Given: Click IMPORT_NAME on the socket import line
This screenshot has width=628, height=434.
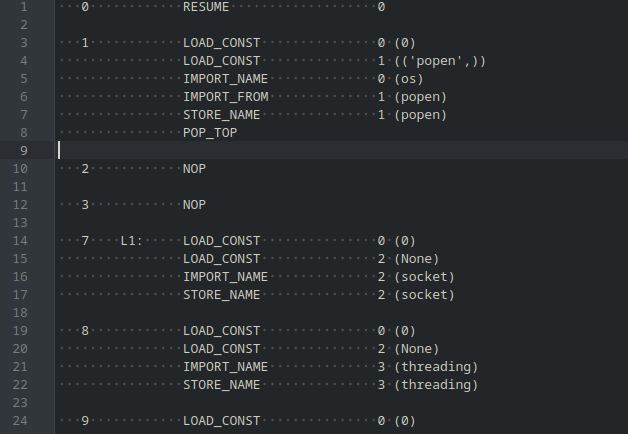Looking at the screenshot, I should coord(225,277).
